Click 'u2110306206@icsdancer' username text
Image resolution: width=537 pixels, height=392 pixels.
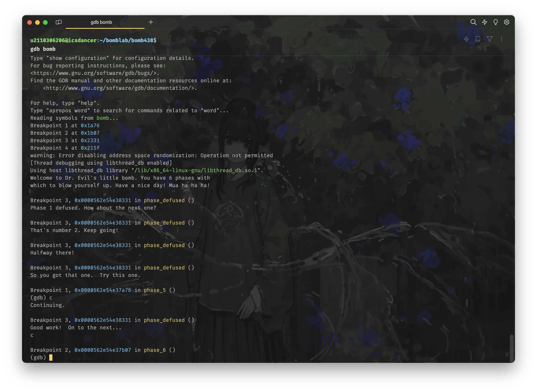pos(63,40)
